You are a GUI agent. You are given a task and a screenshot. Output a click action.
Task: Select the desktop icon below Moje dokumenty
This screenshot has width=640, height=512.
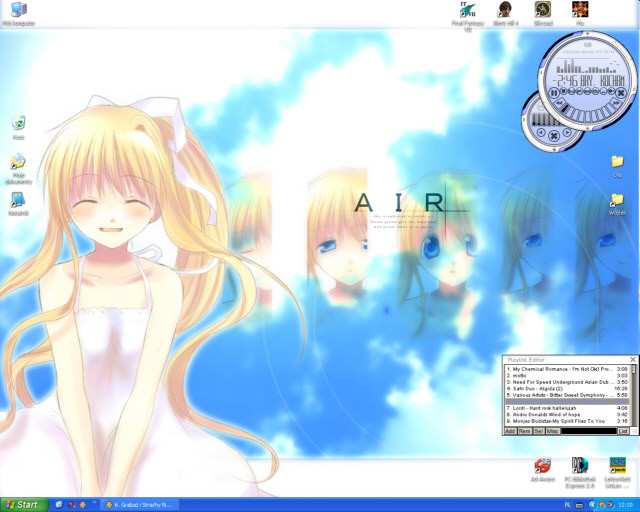(18, 204)
